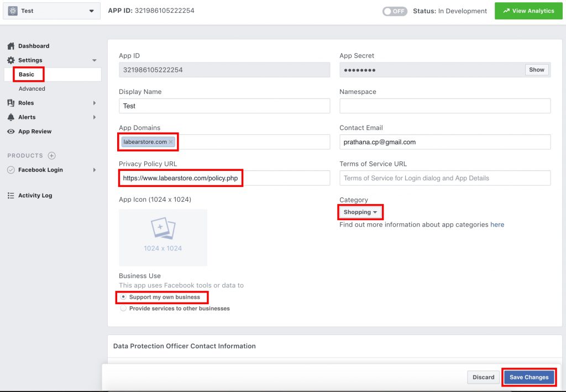Click the Dashboard home icon
This screenshot has height=392, width=566.
(11, 46)
